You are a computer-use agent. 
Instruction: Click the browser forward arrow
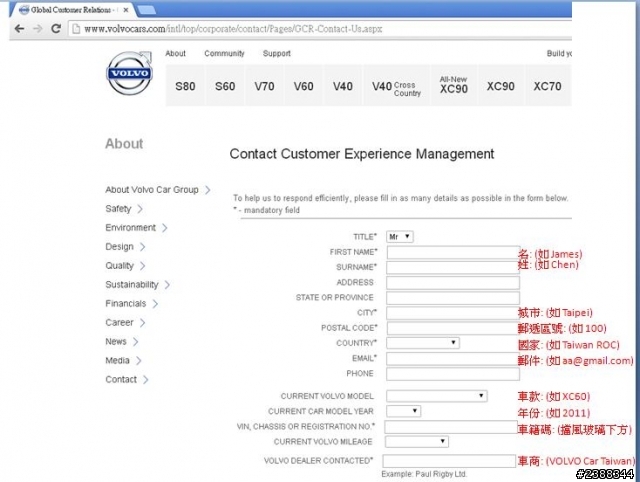click(x=38, y=29)
